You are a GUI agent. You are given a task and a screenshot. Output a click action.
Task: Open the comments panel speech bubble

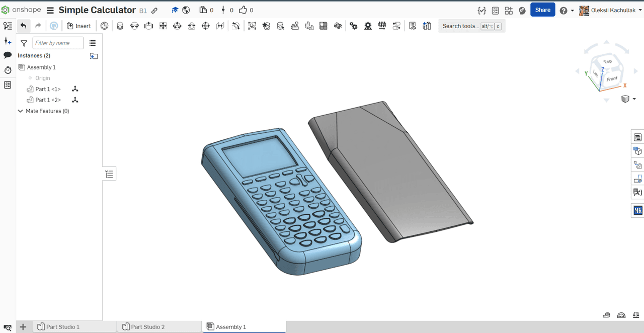pos(8,55)
